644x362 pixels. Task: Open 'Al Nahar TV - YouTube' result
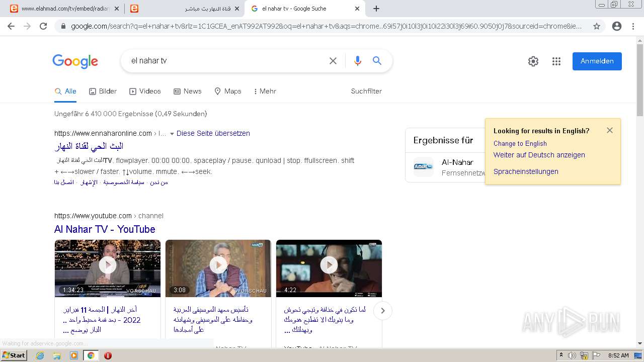105,229
